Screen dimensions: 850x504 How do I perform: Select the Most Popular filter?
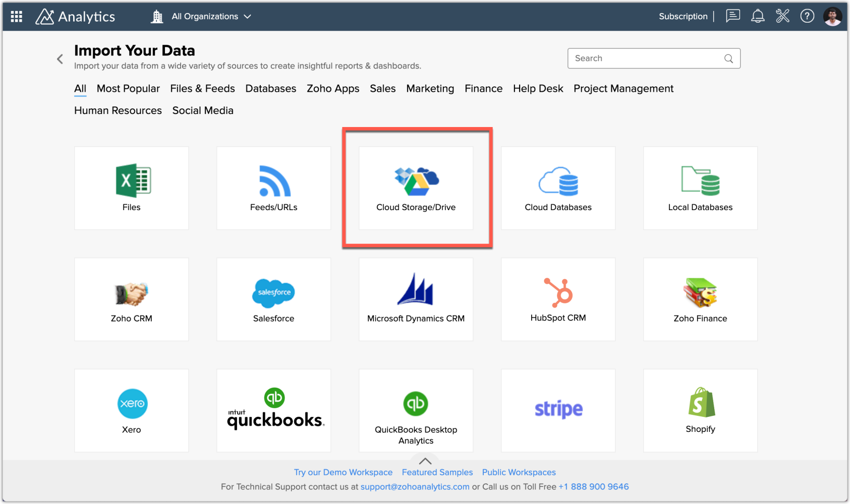[128, 89]
